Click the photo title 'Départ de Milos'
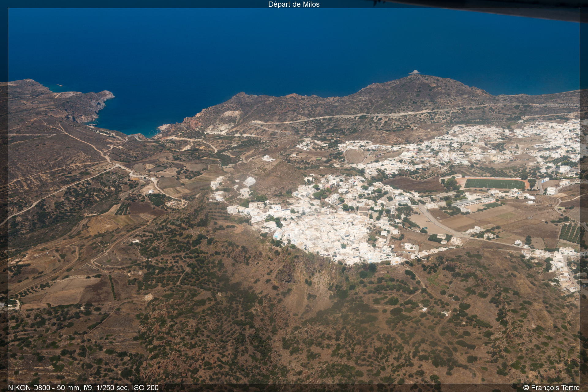The image size is (588, 392). click(294, 4)
